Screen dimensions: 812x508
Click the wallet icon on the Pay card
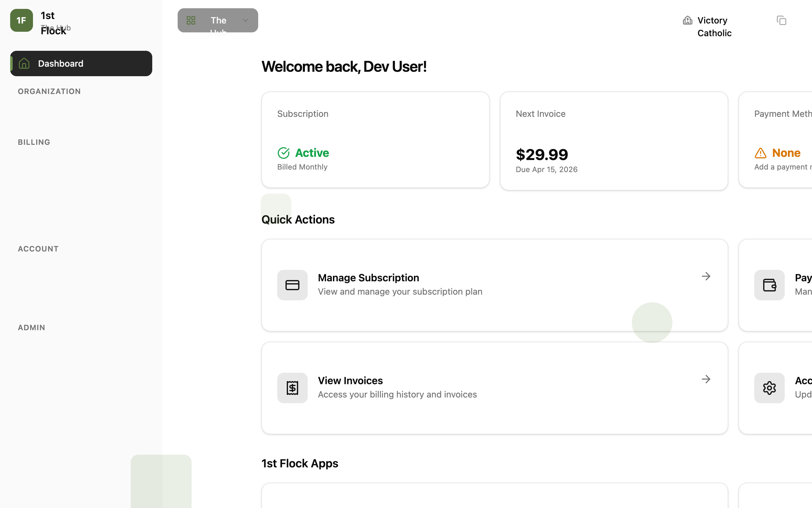(769, 285)
